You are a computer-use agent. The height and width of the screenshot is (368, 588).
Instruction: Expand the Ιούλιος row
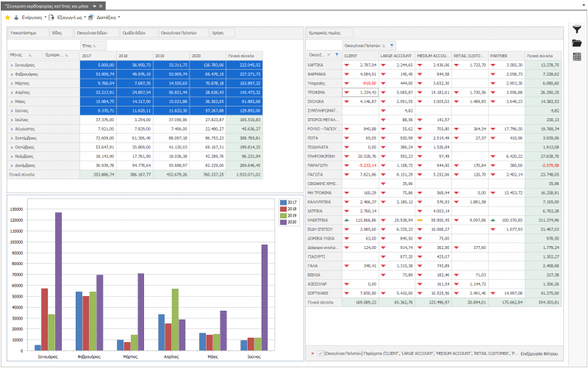point(12,120)
